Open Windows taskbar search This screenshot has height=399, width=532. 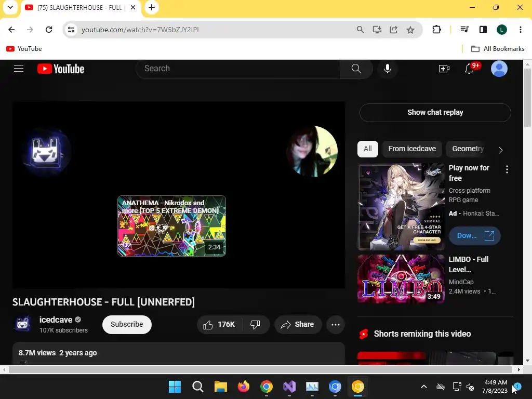[197, 387]
